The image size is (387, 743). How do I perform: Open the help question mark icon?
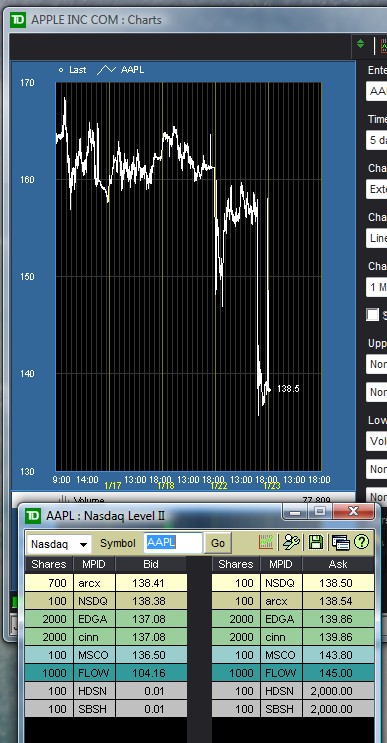click(361, 542)
